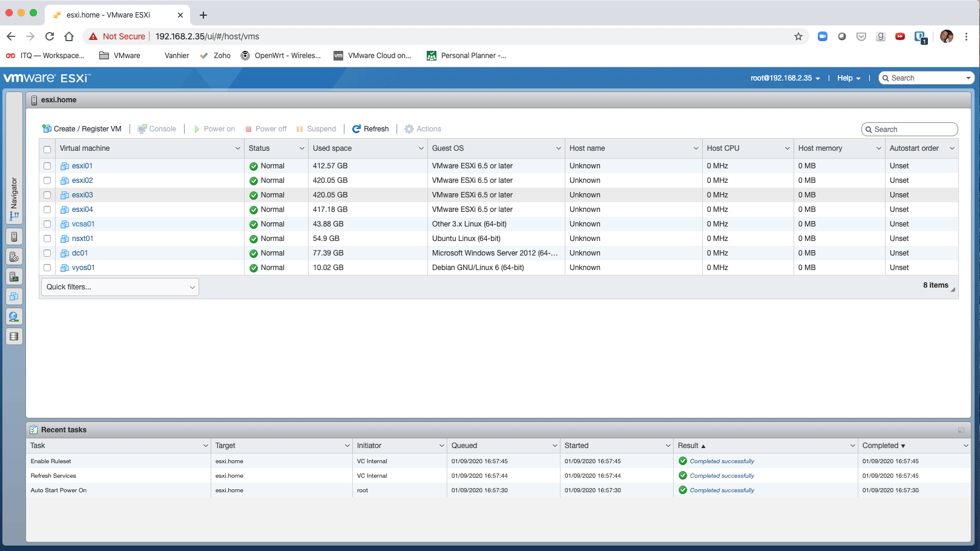Screen dimensions: 980x551
Task: Open the Help menu
Action: pos(848,78)
